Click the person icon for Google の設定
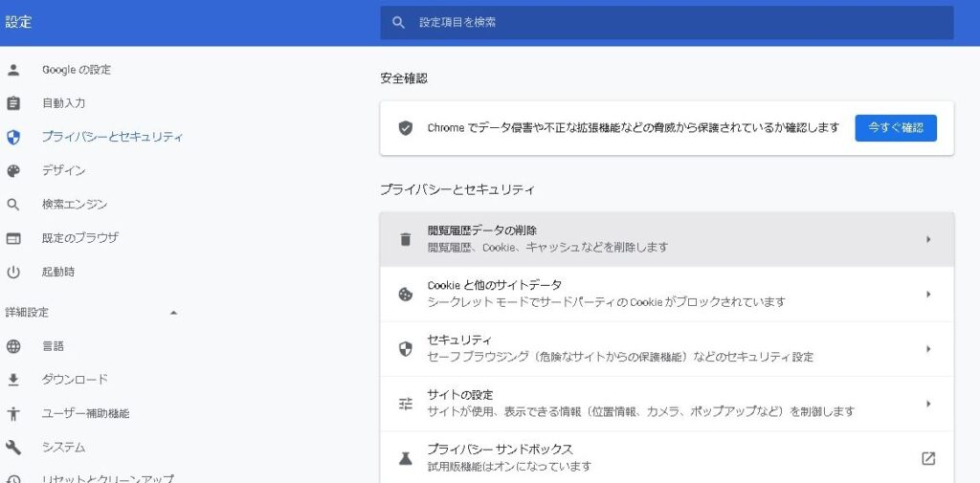This screenshot has height=483, width=980. 13,70
